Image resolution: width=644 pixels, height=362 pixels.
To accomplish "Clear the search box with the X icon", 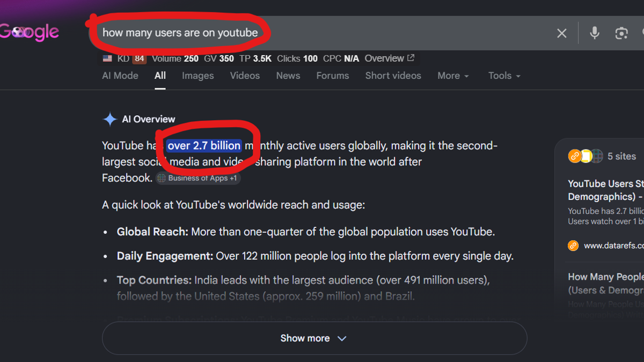I will tap(561, 33).
